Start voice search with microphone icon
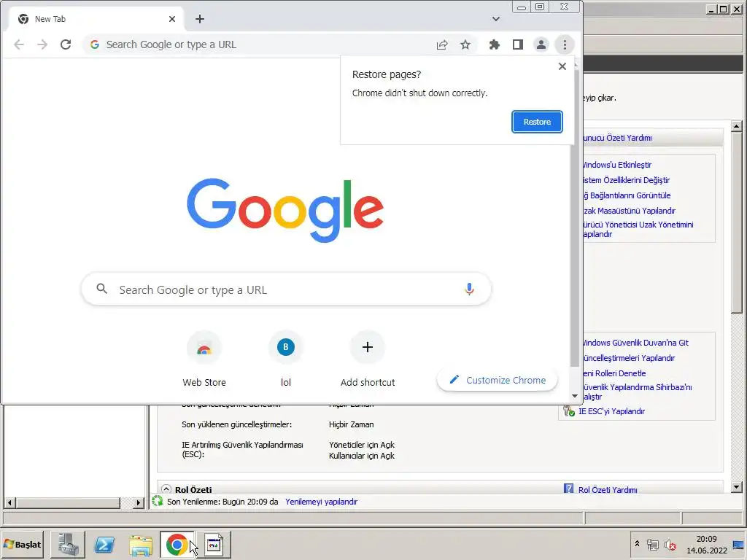The height and width of the screenshot is (560, 747). pos(469,289)
